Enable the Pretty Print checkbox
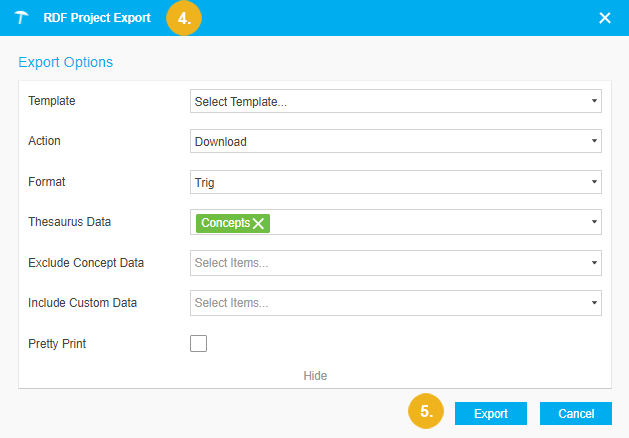629x438 pixels. [x=198, y=344]
